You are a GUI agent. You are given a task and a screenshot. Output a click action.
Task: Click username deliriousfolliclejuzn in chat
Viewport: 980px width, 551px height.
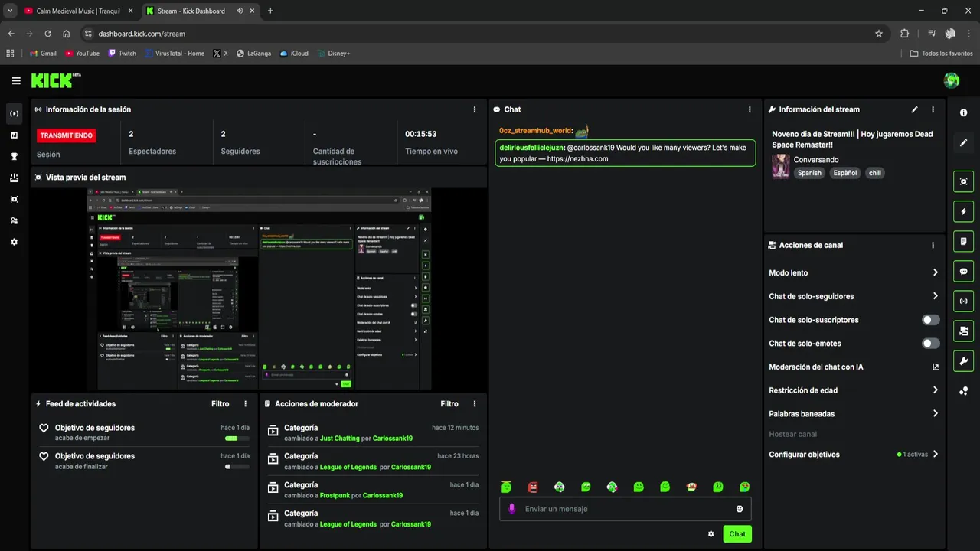531,147
